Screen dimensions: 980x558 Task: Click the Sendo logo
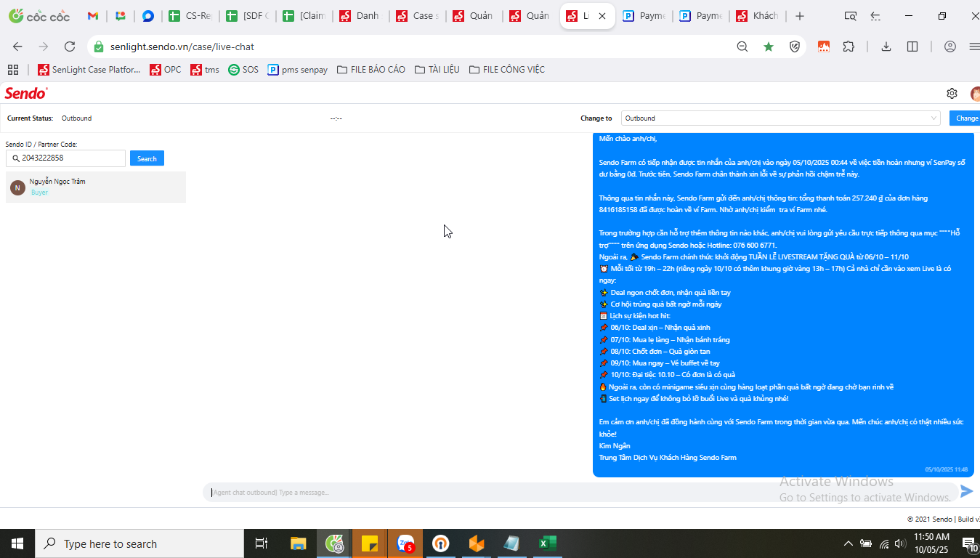(x=26, y=93)
